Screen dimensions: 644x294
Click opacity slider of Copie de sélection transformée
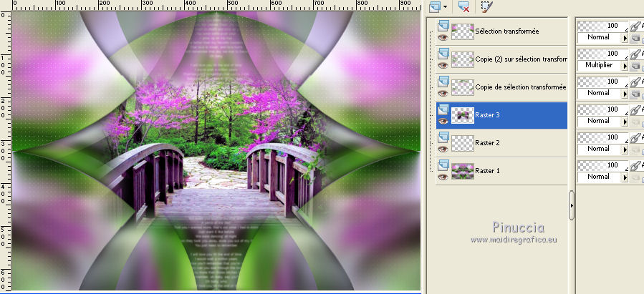tap(603, 82)
